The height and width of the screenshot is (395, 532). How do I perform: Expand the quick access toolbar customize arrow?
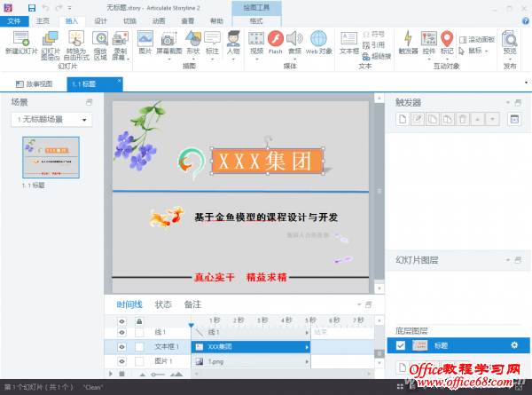tap(69, 8)
